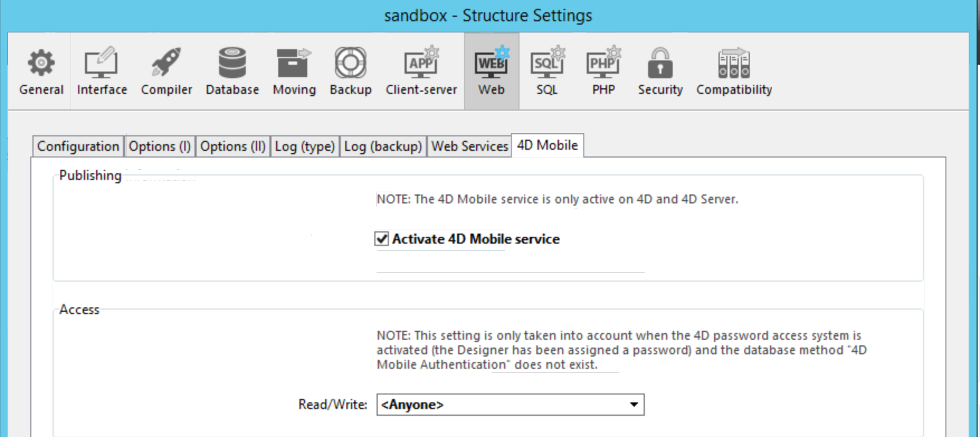Open the Backup lifebuoy icon

[x=350, y=62]
